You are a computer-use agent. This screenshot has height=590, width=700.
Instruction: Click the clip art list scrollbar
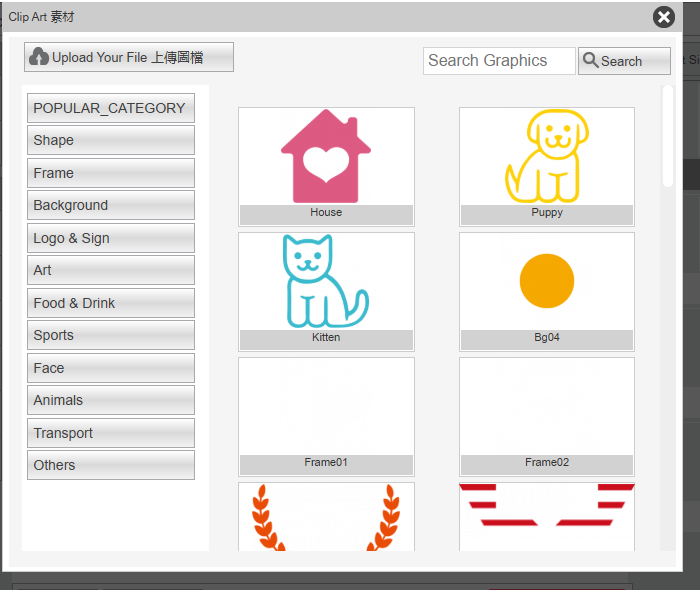[668, 136]
